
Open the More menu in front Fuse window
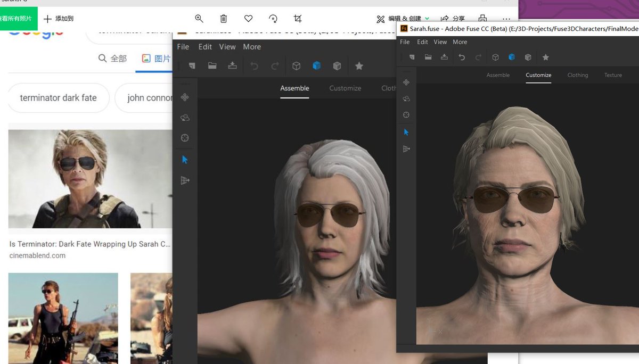coord(460,42)
